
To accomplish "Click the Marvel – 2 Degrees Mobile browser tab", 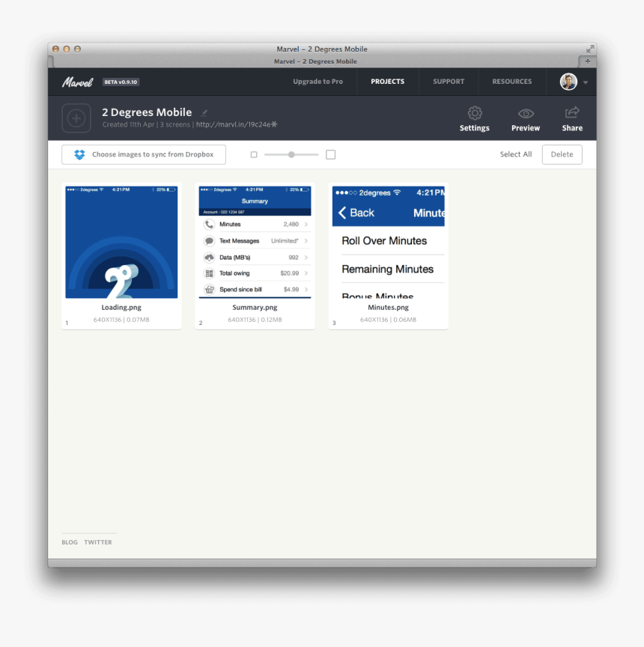I will (x=315, y=61).
